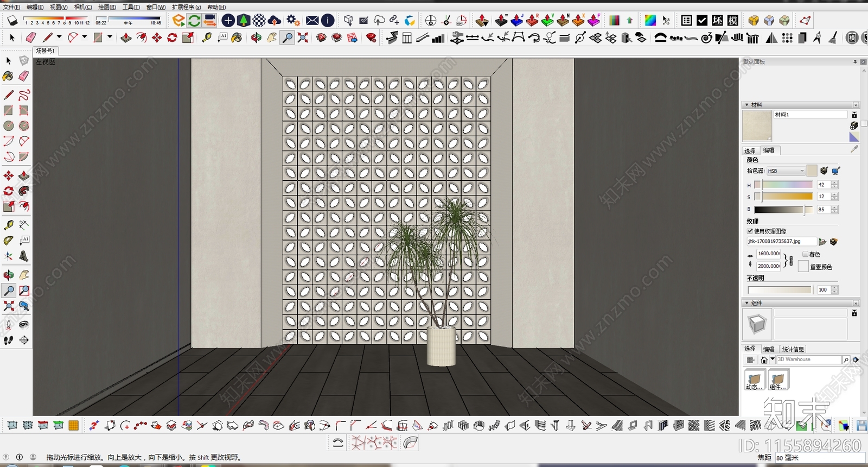Open the arc tool dropdown arrow
Viewport: 868px width, 467px height.
[x=84, y=37]
